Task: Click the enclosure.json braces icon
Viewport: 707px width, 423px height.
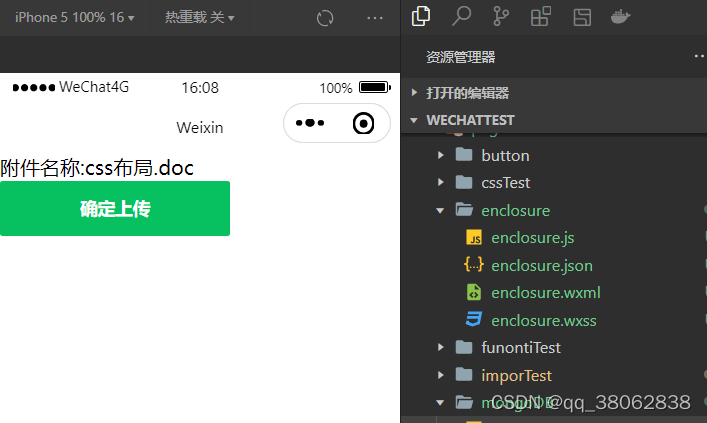Action: pyautogui.click(x=473, y=265)
